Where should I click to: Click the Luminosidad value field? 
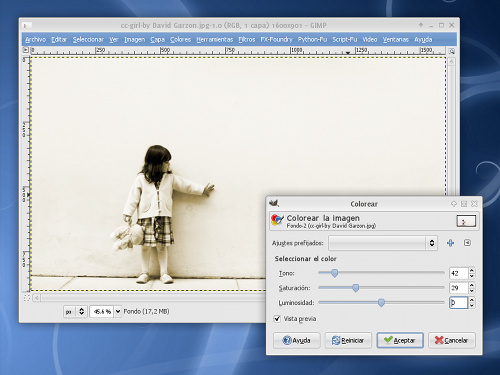[459, 303]
